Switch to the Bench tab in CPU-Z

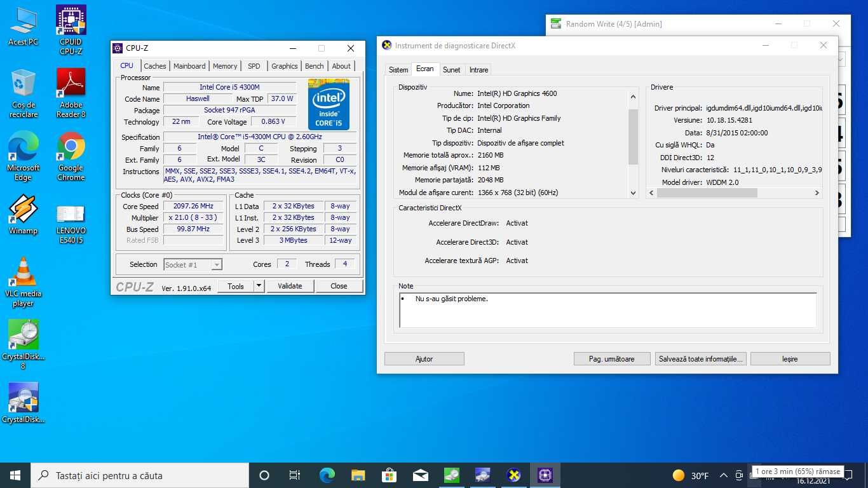click(x=314, y=66)
